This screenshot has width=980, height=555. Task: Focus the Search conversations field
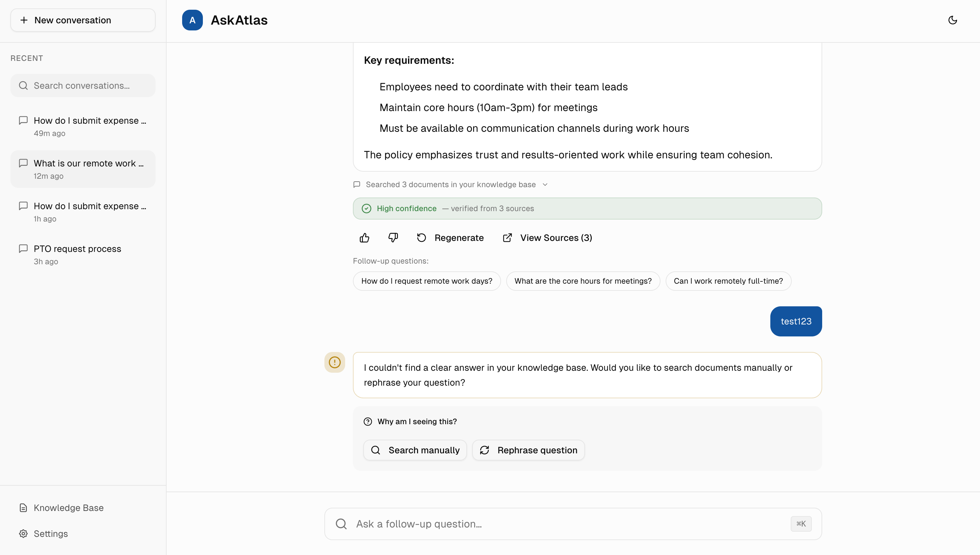[88, 86]
